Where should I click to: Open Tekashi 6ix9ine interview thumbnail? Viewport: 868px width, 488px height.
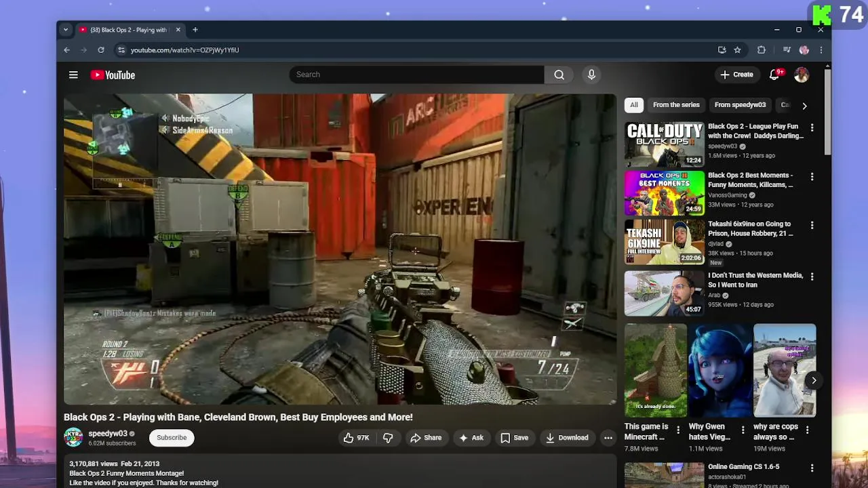click(665, 242)
